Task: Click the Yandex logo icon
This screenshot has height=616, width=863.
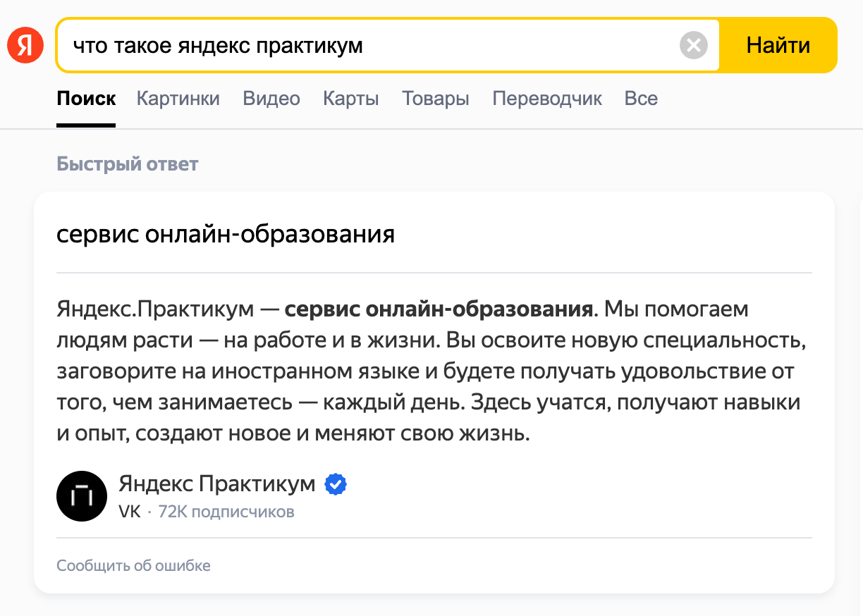Action: pyautogui.click(x=25, y=44)
